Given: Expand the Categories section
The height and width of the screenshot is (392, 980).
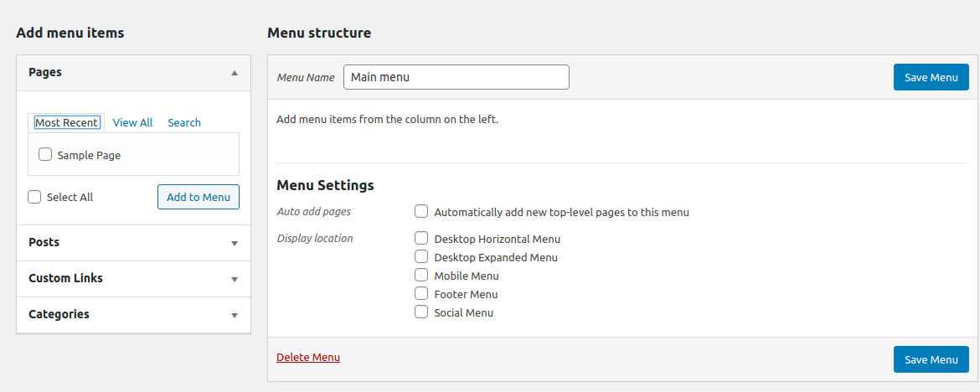Looking at the screenshot, I should pos(235,315).
